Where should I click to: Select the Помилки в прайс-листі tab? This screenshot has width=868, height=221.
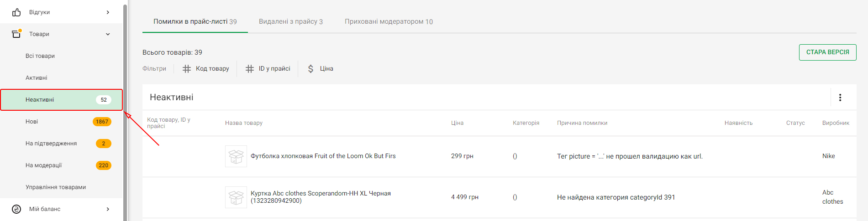(x=195, y=21)
